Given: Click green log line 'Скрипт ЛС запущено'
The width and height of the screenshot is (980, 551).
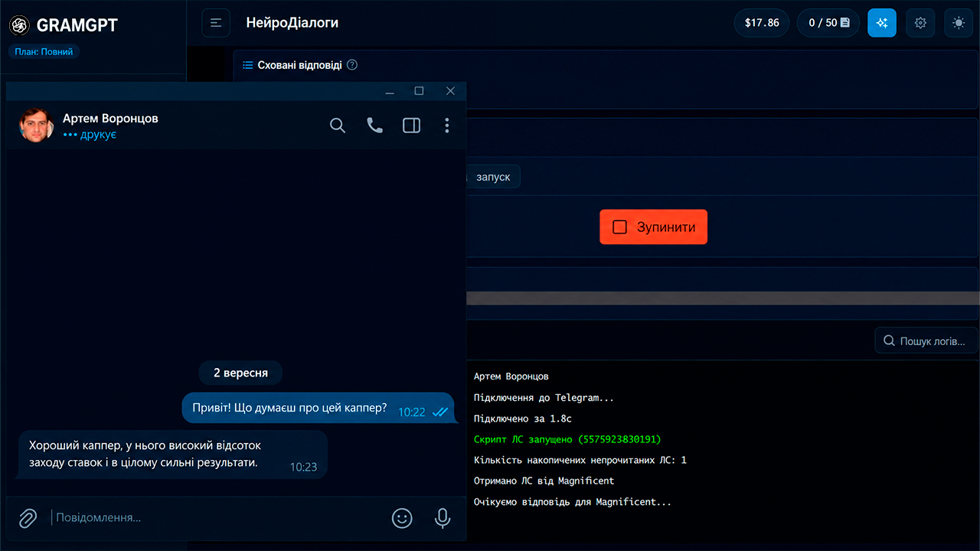Looking at the screenshot, I should [x=567, y=439].
